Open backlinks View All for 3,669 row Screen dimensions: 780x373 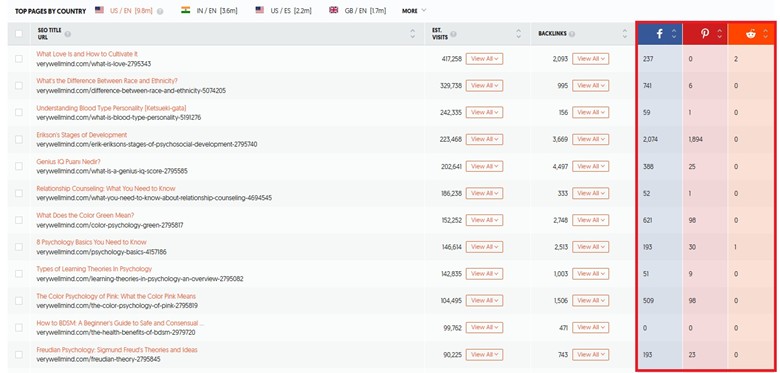(590, 139)
